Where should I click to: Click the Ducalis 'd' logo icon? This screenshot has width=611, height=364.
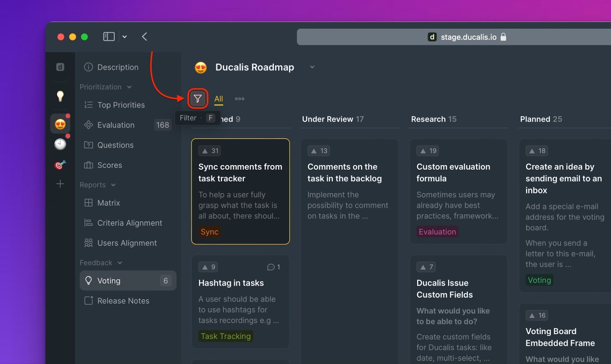click(x=60, y=67)
